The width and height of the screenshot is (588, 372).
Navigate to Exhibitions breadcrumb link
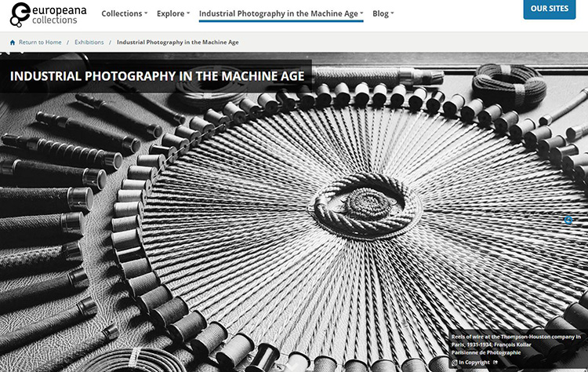(88, 42)
